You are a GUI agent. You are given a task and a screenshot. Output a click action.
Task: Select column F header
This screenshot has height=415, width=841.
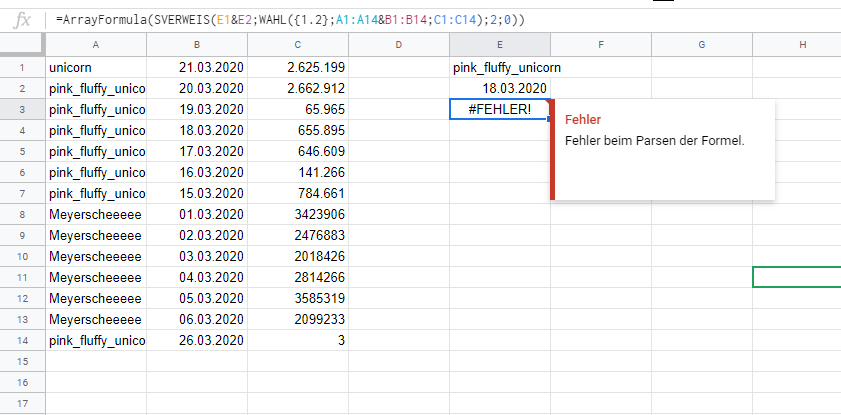[x=601, y=45]
